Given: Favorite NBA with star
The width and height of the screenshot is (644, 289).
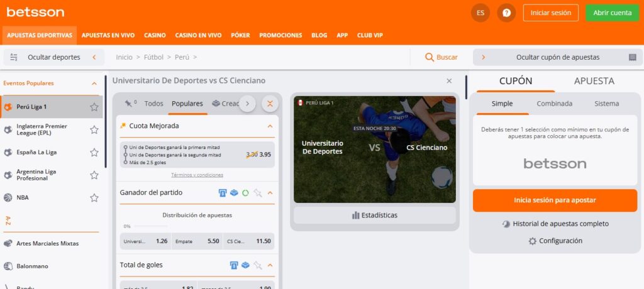Looking at the screenshot, I should 94,198.
